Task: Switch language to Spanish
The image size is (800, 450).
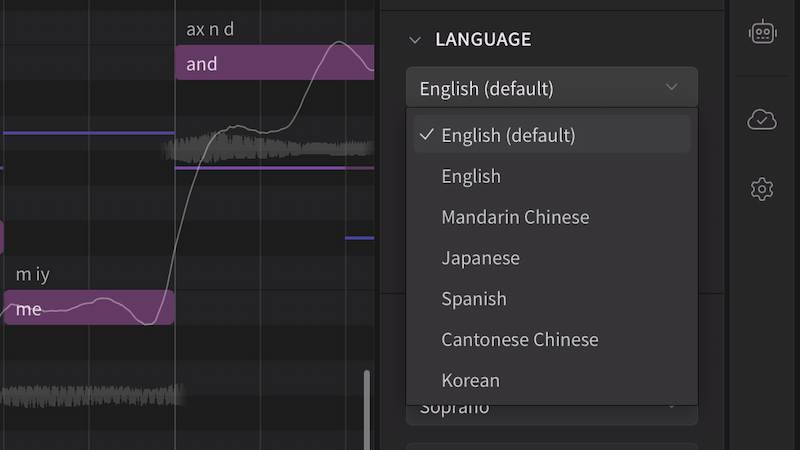Action: (x=474, y=299)
